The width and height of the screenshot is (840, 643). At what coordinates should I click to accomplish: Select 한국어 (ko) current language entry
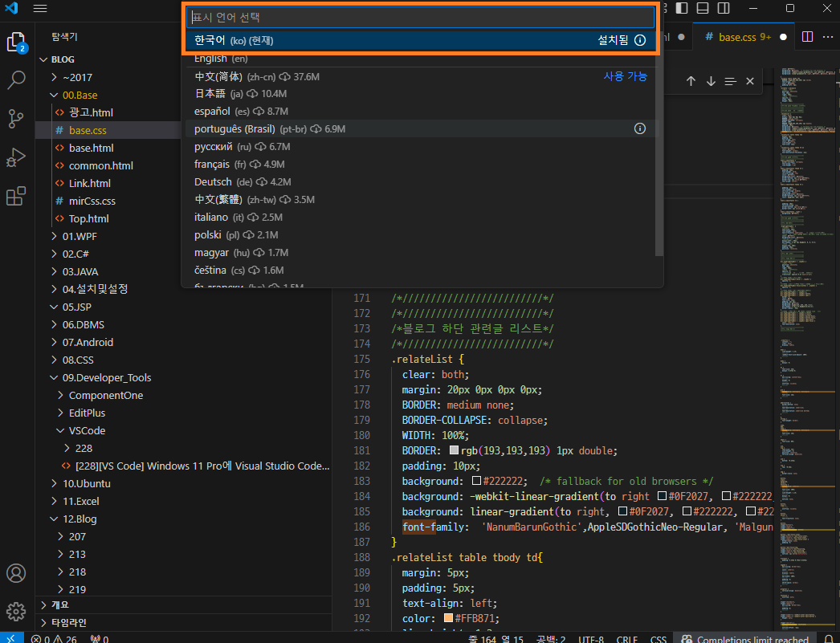pos(421,40)
